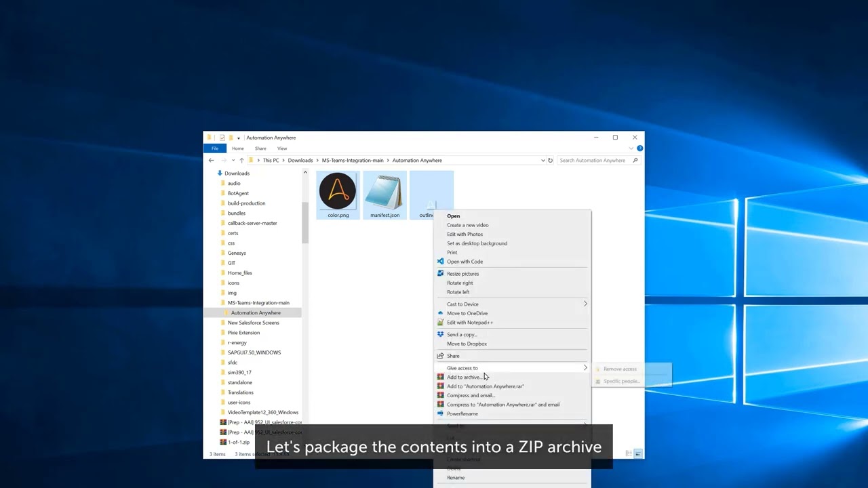The height and width of the screenshot is (488, 868).
Task: Click the Dropbox icon beside Send a copy
Action: click(440, 335)
